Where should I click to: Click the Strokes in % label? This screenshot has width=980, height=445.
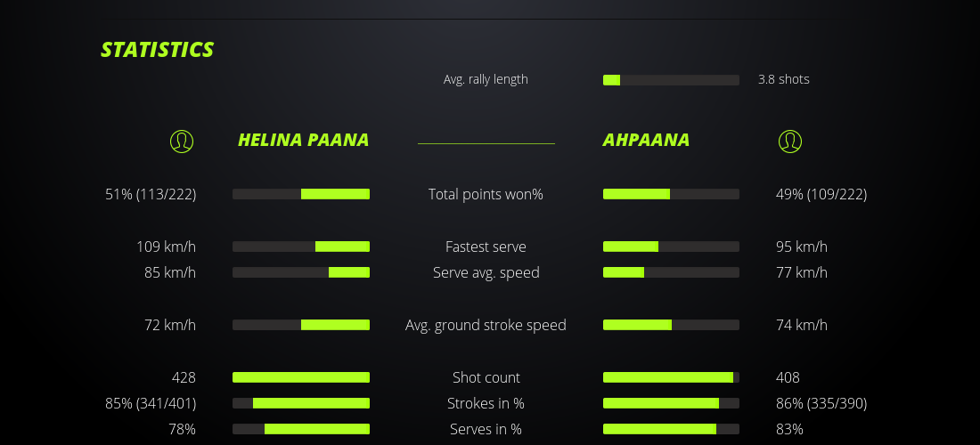486,403
